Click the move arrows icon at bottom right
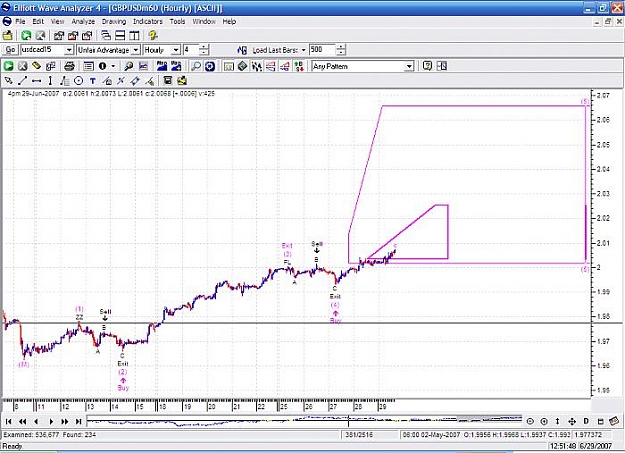 click(572, 421)
